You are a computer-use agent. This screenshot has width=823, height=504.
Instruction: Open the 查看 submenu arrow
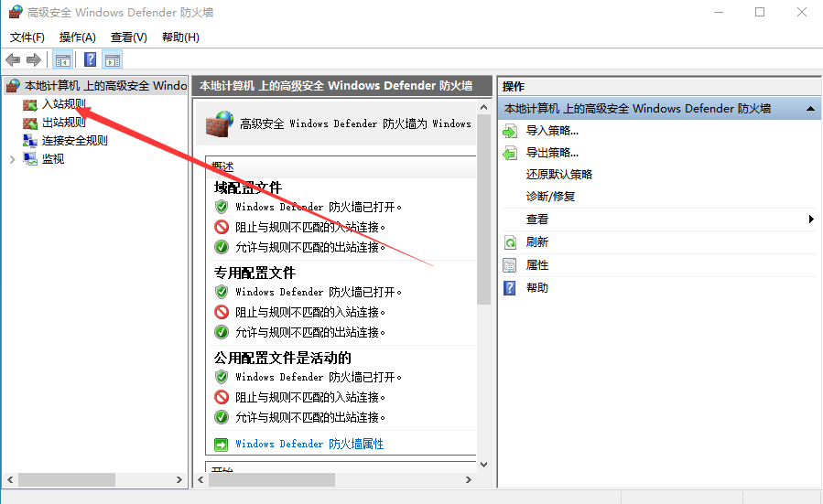tap(811, 220)
